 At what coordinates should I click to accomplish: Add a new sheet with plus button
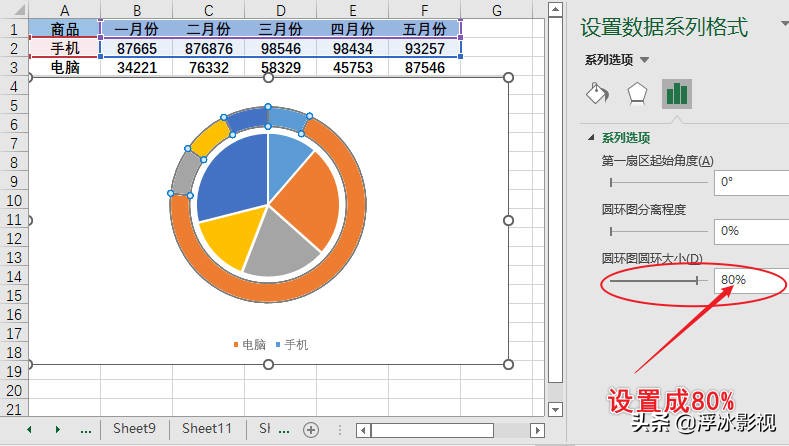pos(311,430)
